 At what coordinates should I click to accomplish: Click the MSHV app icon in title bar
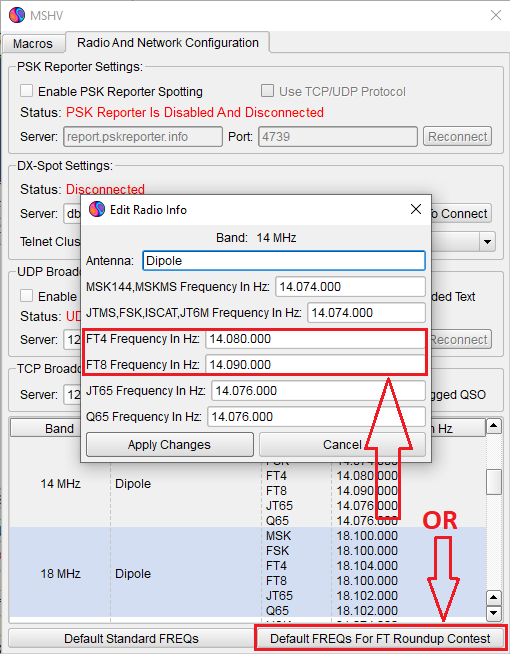click(x=17, y=15)
